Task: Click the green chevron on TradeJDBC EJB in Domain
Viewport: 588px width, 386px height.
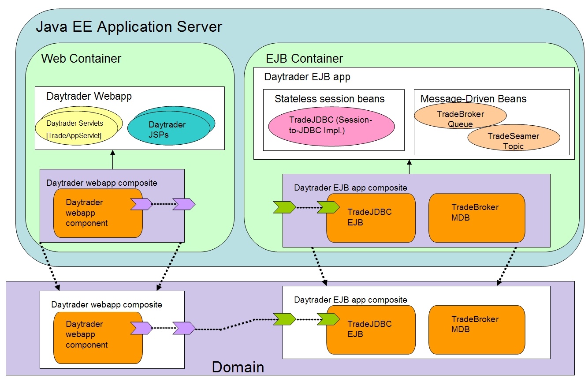Action: click(328, 319)
